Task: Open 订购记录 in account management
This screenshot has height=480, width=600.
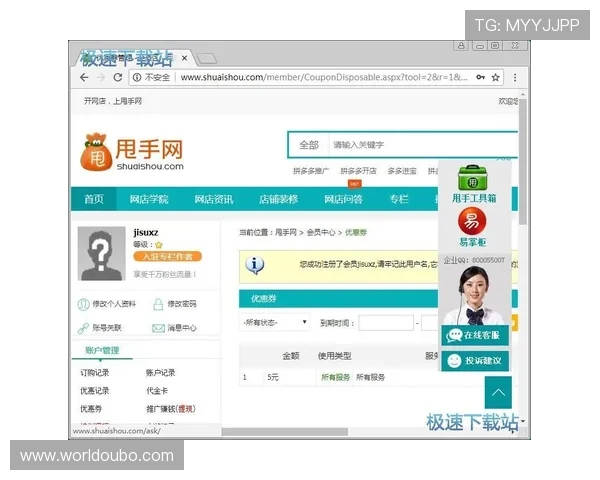Action: [x=95, y=372]
